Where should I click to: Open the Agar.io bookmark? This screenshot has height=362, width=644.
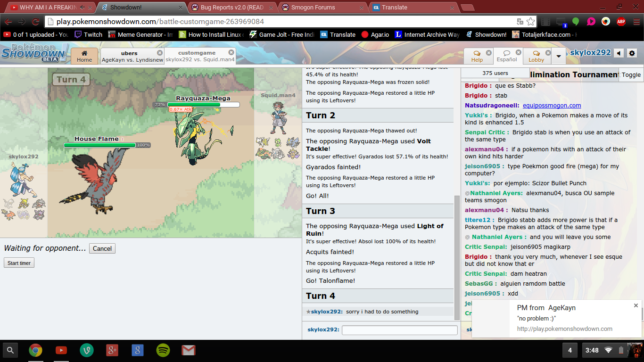375,34
